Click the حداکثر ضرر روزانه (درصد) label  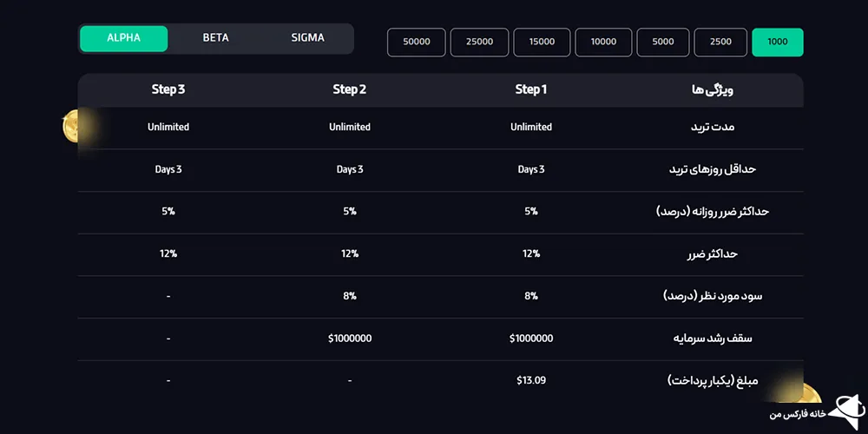[713, 212]
